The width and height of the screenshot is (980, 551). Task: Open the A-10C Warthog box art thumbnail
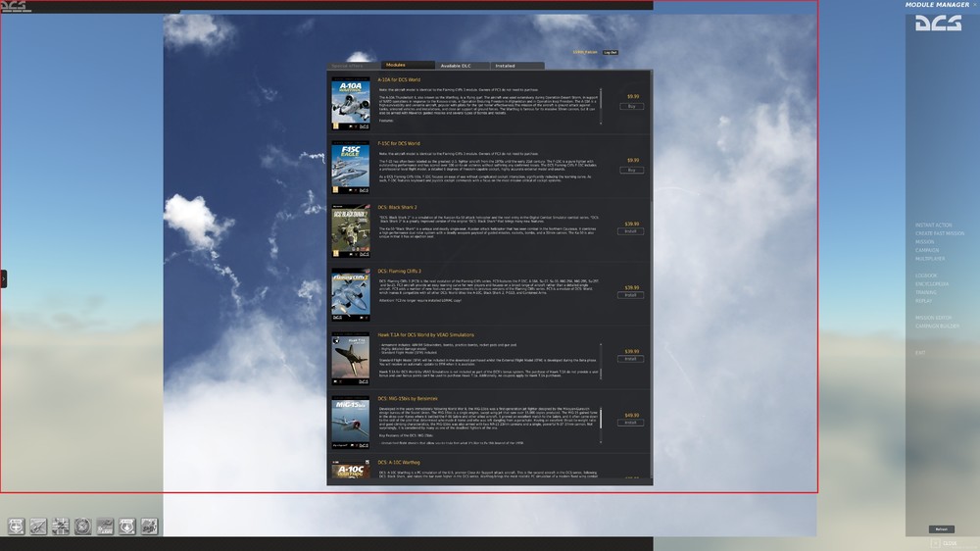click(x=351, y=470)
